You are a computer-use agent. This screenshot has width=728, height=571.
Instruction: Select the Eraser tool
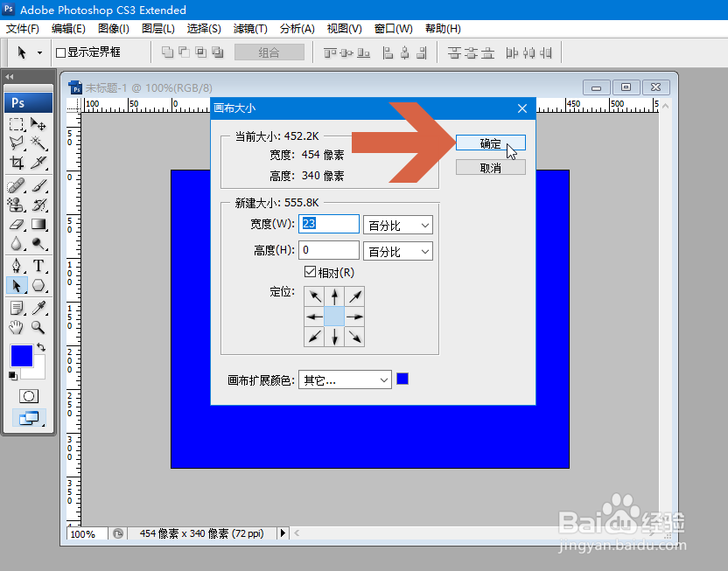pyautogui.click(x=17, y=225)
